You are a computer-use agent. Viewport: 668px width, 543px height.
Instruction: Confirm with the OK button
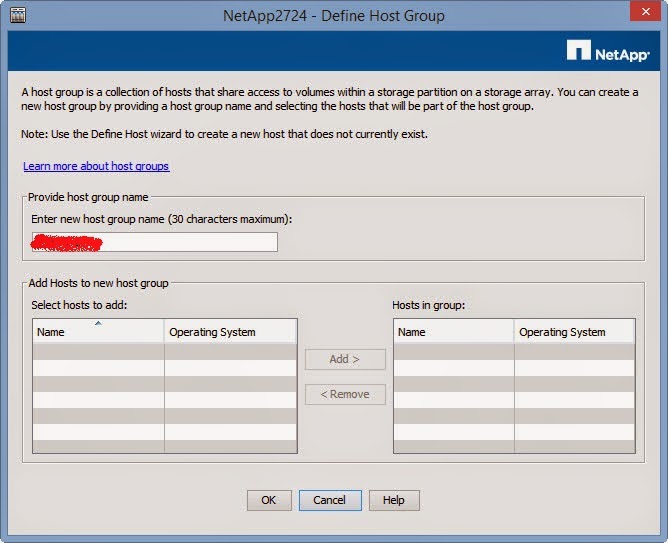269,500
